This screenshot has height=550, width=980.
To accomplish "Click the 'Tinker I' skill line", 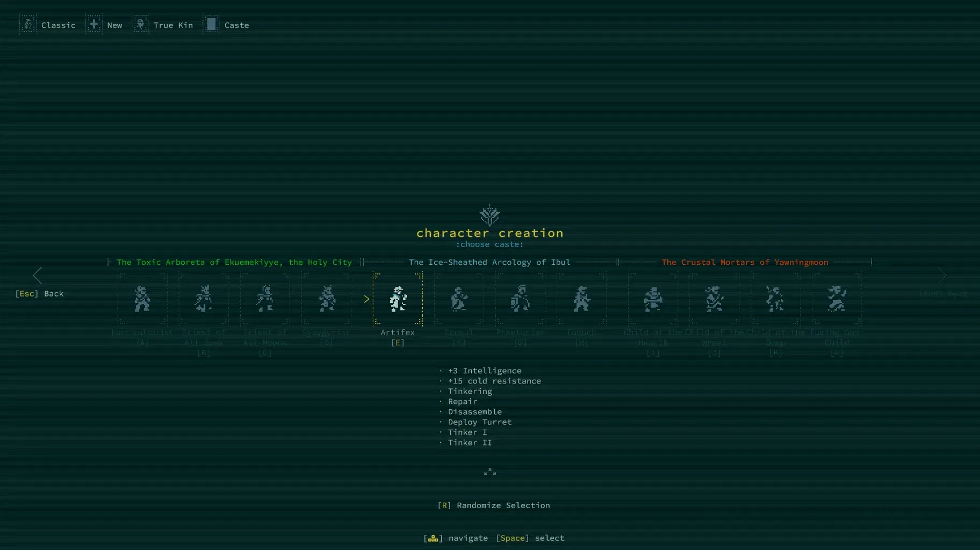I will tap(467, 432).
